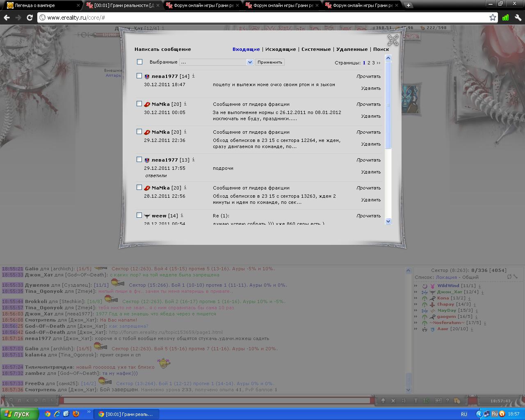Open Chrome wrench settings menu
This screenshot has width=525, height=420.
(x=518, y=18)
